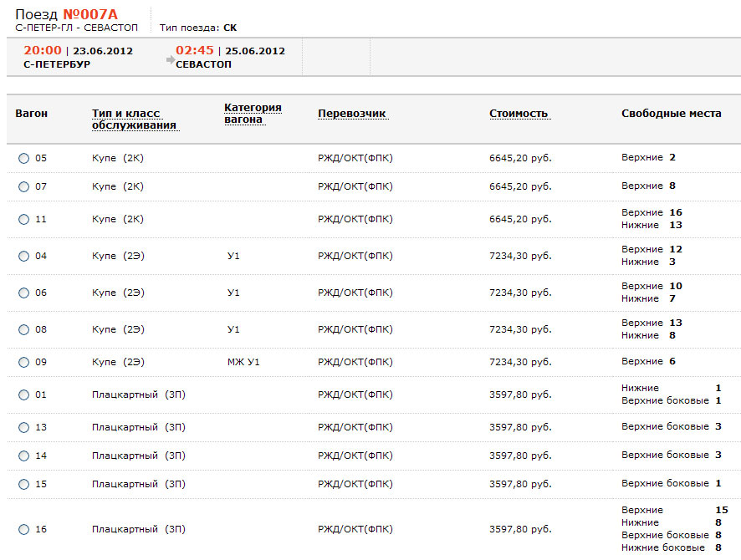Screen dimensions: 741x560
Task: Click the arrow icon beside СЕВАСТОП
Action: pyautogui.click(x=171, y=60)
